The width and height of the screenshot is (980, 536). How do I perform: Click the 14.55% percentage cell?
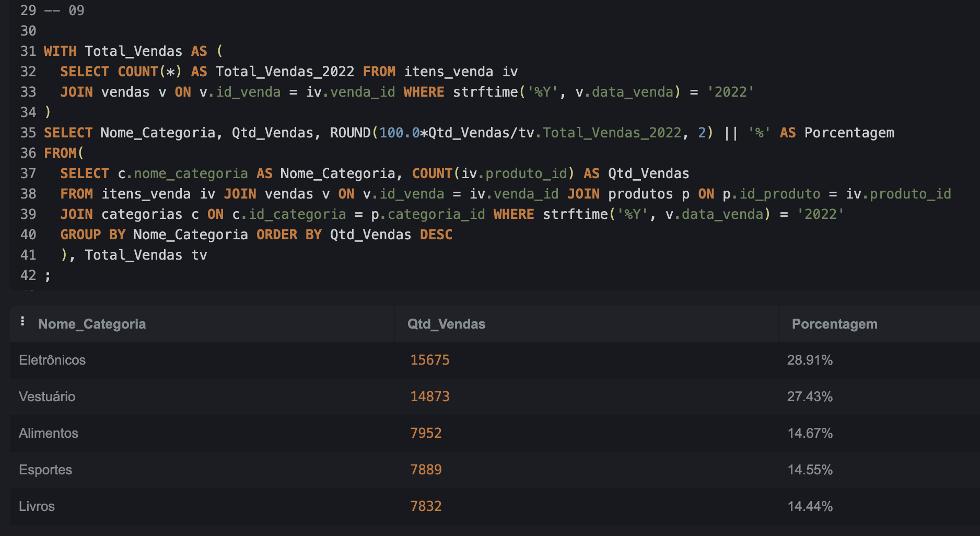coord(810,470)
